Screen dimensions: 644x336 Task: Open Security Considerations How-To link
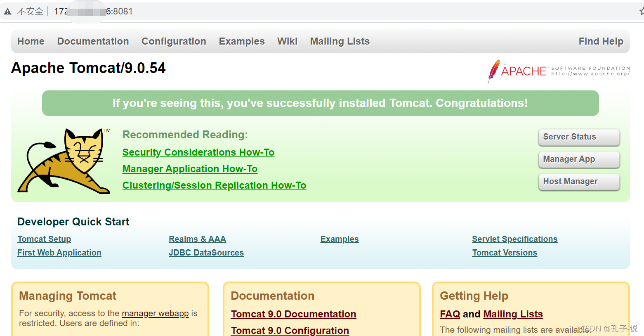tap(198, 152)
